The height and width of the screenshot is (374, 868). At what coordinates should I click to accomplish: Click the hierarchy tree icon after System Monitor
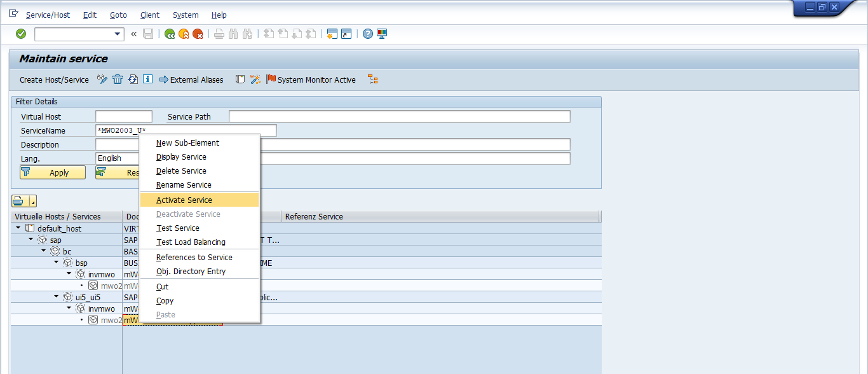(x=373, y=80)
